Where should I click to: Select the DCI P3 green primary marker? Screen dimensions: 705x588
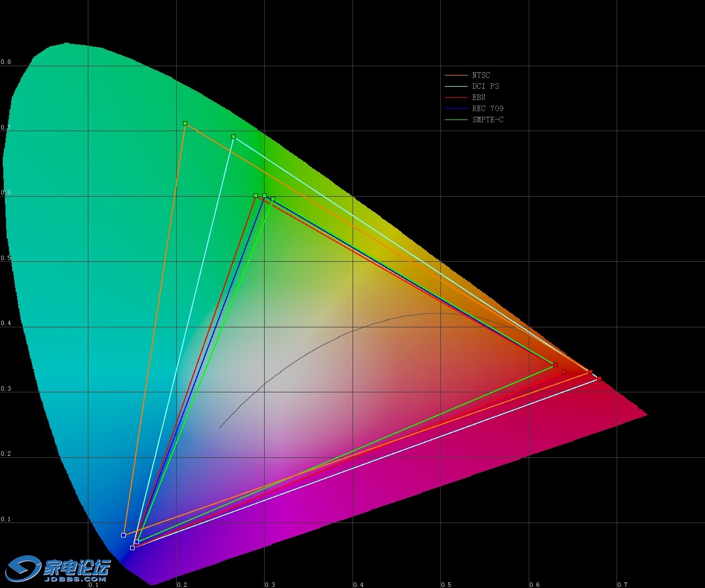point(234,137)
